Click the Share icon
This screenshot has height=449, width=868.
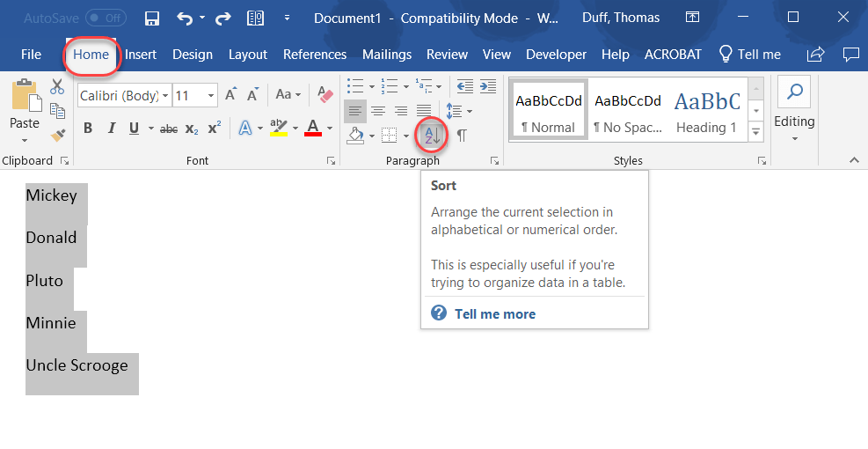(816, 55)
